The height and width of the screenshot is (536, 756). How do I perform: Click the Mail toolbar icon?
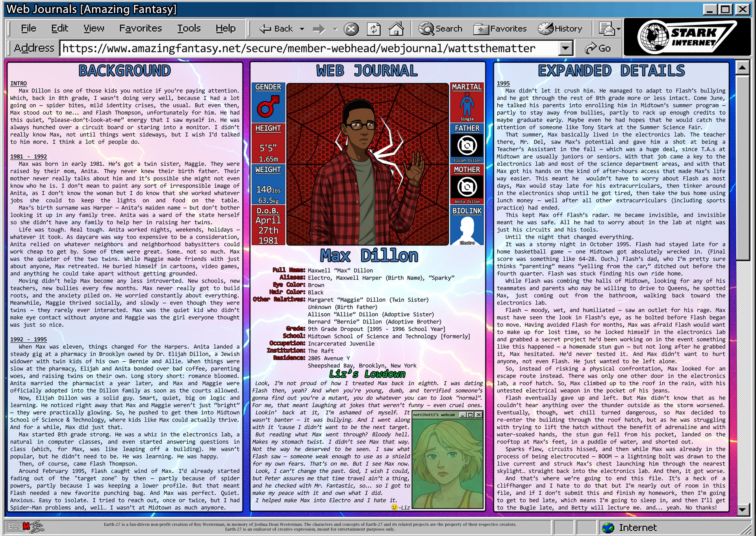(x=606, y=29)
